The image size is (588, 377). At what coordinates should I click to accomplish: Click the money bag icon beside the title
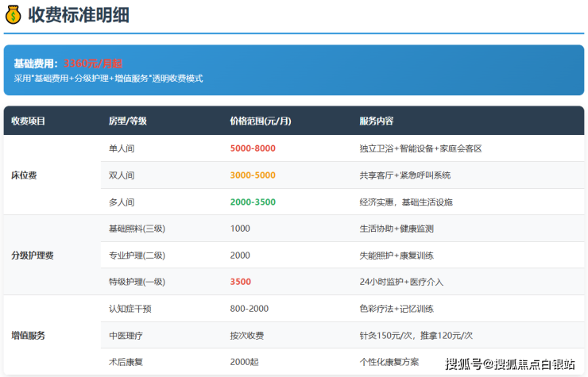click(14, 14)
